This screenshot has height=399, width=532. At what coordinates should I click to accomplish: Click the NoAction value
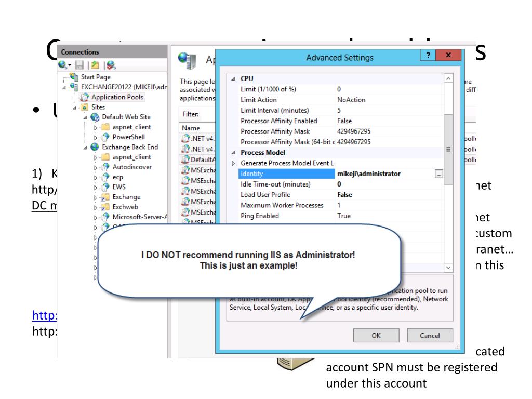[x=351, y=100]
